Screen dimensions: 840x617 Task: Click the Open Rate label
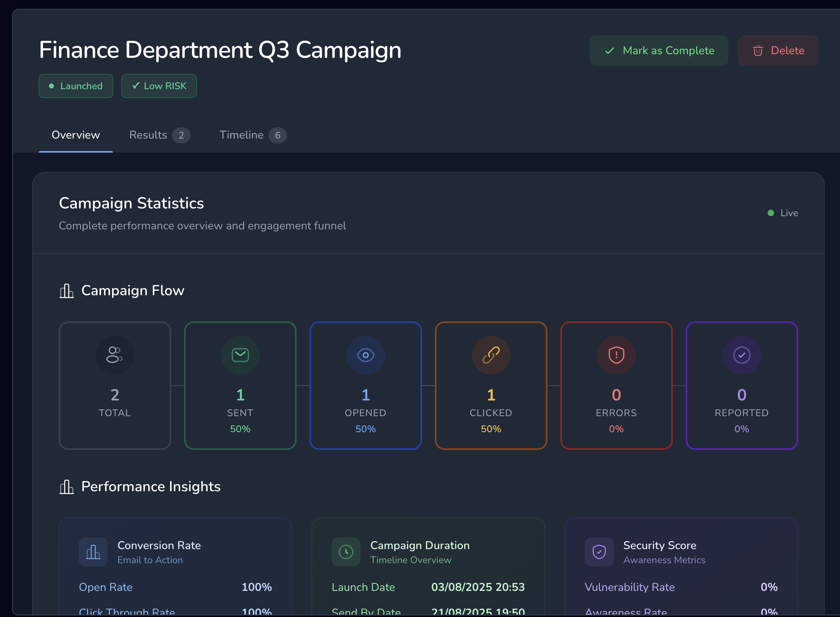pos(106,587)
